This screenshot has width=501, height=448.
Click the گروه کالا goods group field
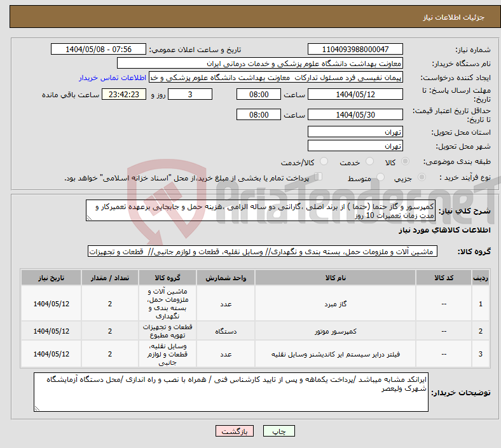click(263, 251)
